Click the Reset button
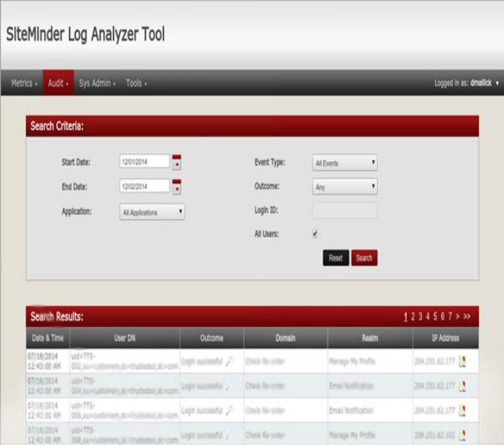 [x=336, y=258]
